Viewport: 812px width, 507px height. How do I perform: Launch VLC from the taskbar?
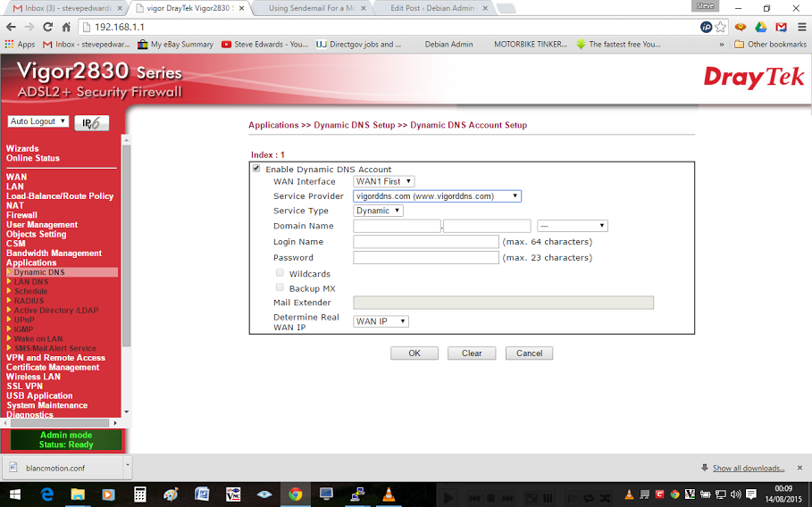coord(388,495)
